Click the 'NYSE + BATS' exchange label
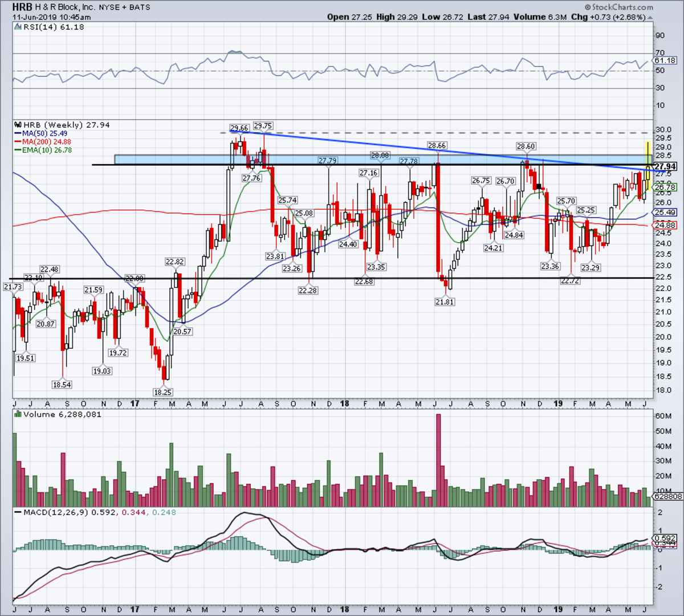This screenshot has width=684, height=616. click(125, 7)
